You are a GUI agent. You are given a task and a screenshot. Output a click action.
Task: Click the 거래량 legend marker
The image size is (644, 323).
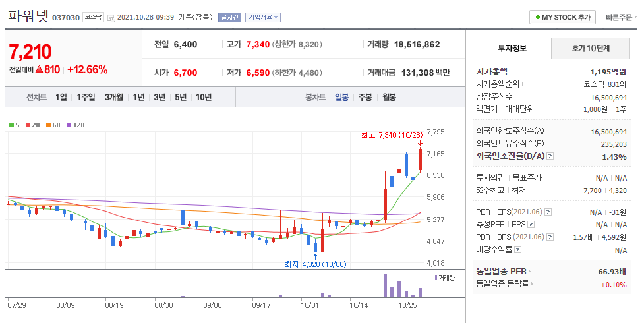point(436,278)
